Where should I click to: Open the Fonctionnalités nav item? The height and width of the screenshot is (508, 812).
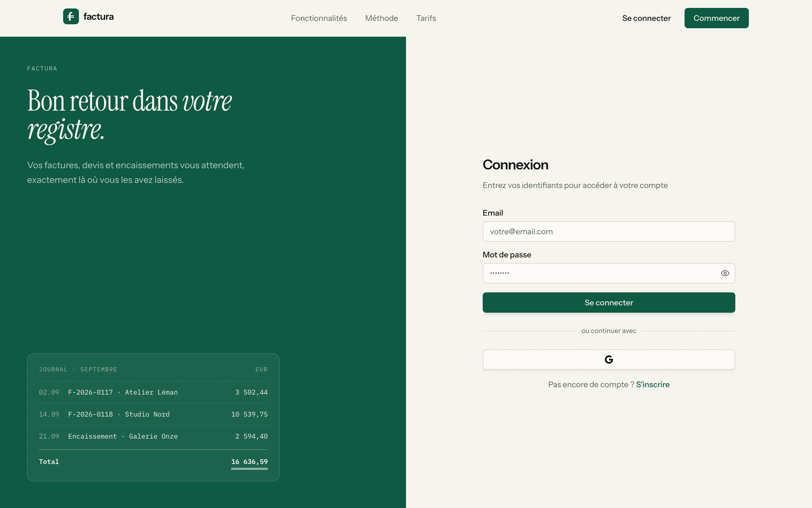[x=319, y=18]
